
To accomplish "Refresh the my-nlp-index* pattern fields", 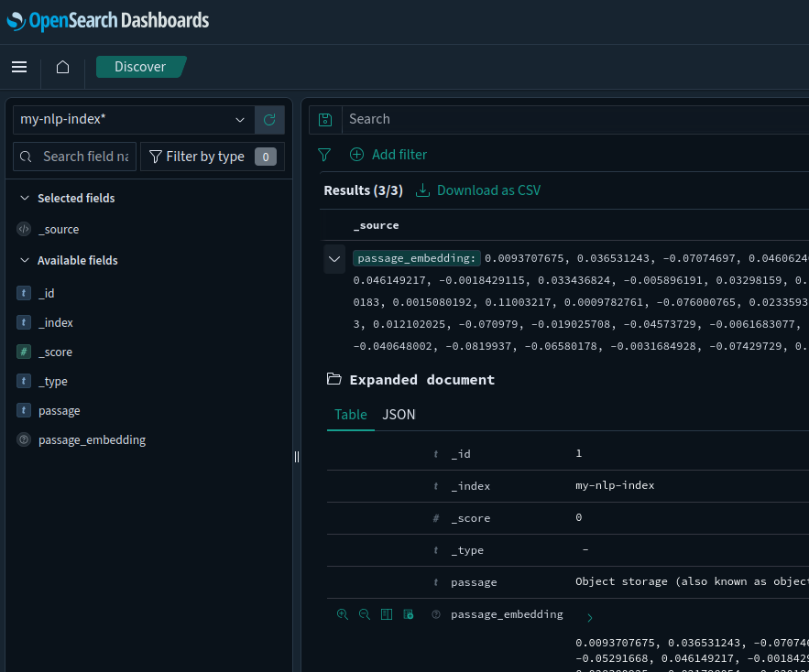I will (269, 120).
